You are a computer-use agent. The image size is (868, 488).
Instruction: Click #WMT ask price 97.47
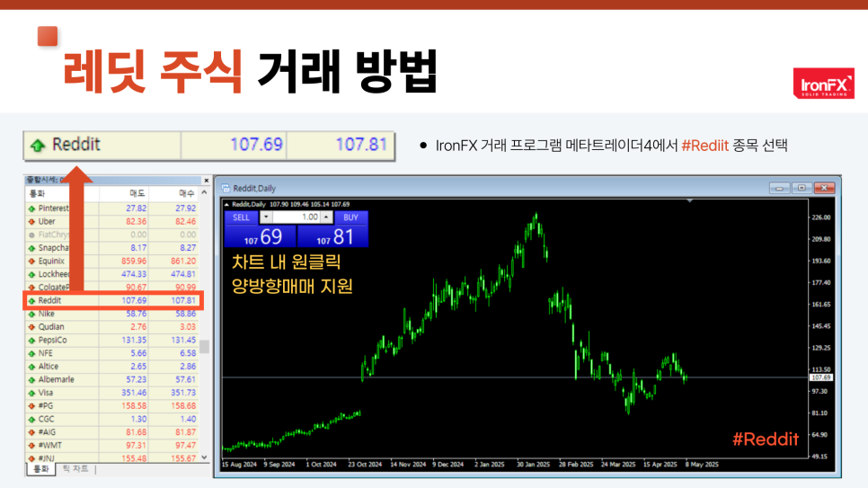(x=185, y=446)
